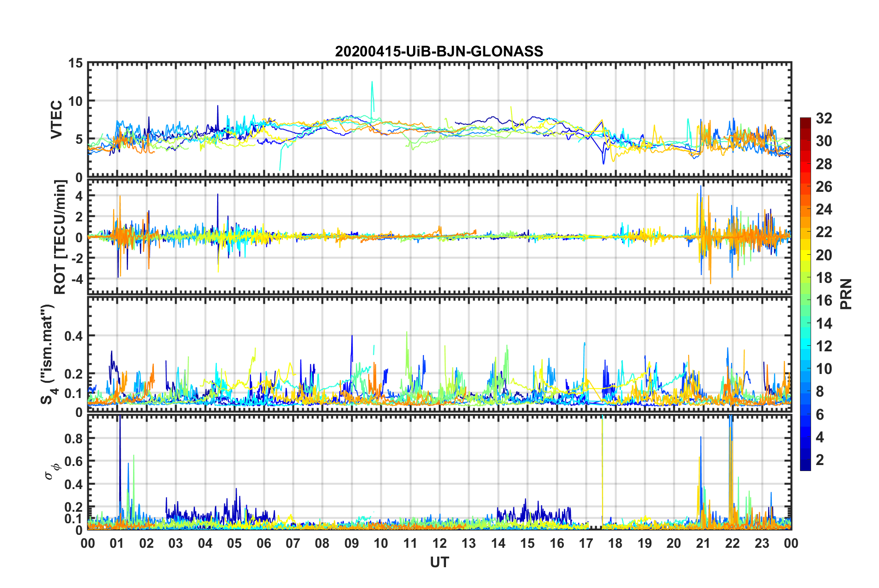The image size is (879, 588).
Task: Click the S4 ("ism.mat") axis label
Action: [x=48, y=354]
